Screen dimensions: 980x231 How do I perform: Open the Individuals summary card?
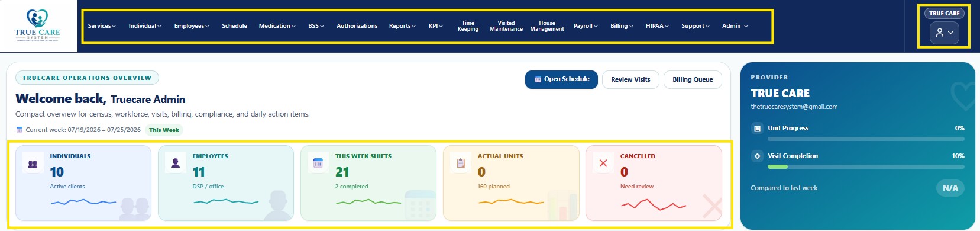83,183
